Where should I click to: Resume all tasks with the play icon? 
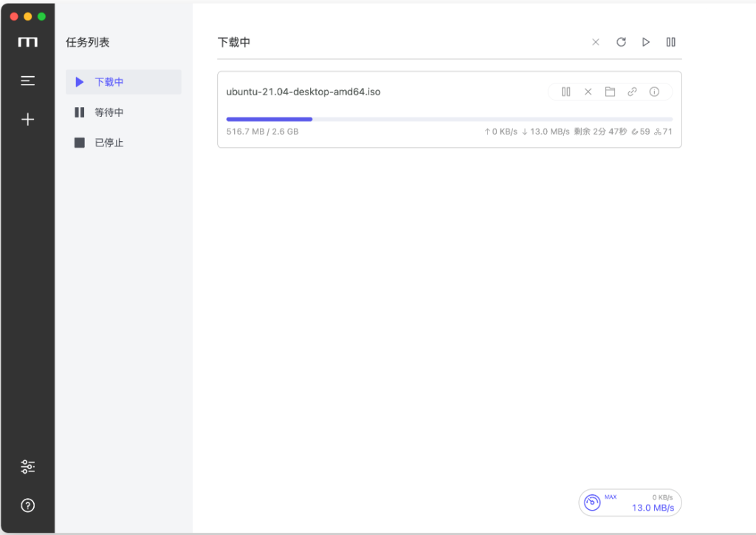(645, 42)
